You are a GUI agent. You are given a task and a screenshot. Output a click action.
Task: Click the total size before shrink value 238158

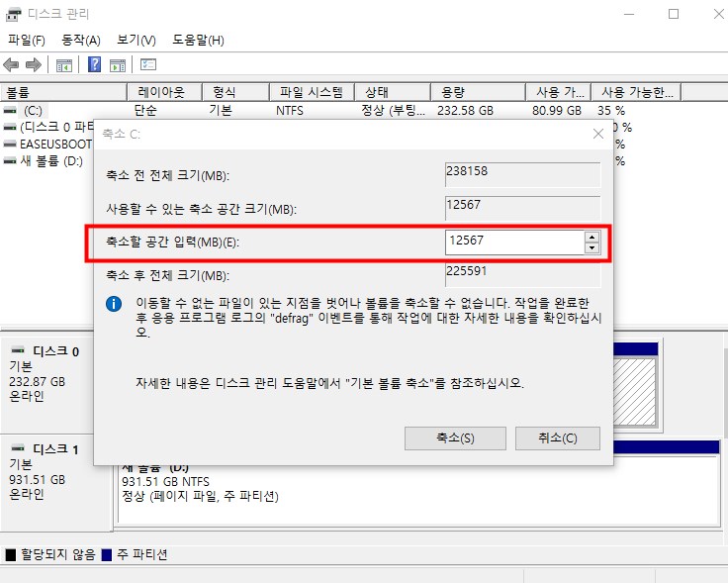coord(522,174)
